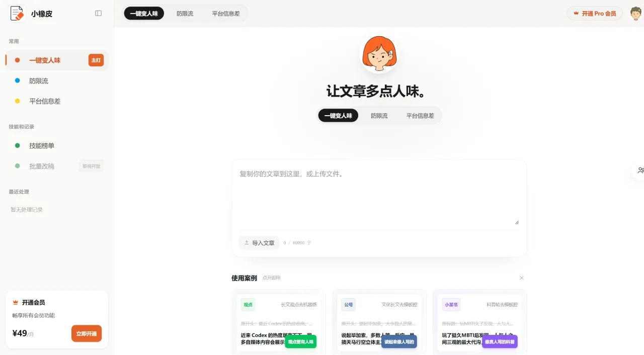Image resolution: width=644 pixels, height=355 pixels.
Task: Click the 让文章多点人味。 headline
Action: point(377,91)
